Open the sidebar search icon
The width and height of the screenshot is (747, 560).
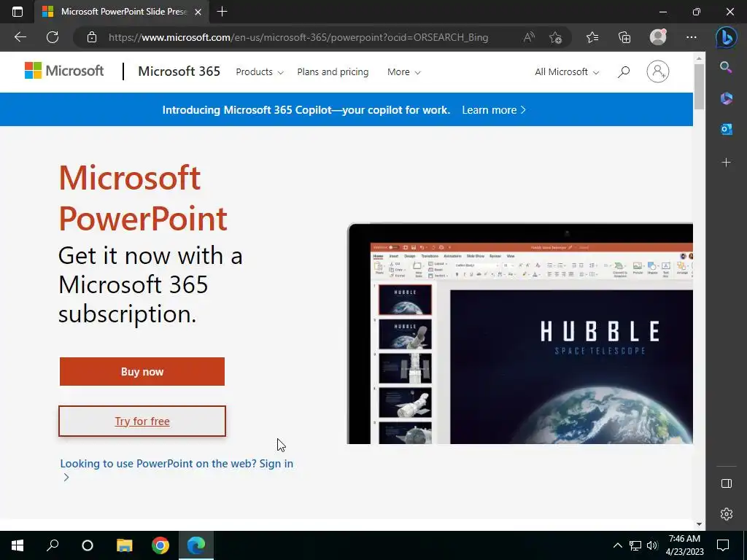[726, 67]
